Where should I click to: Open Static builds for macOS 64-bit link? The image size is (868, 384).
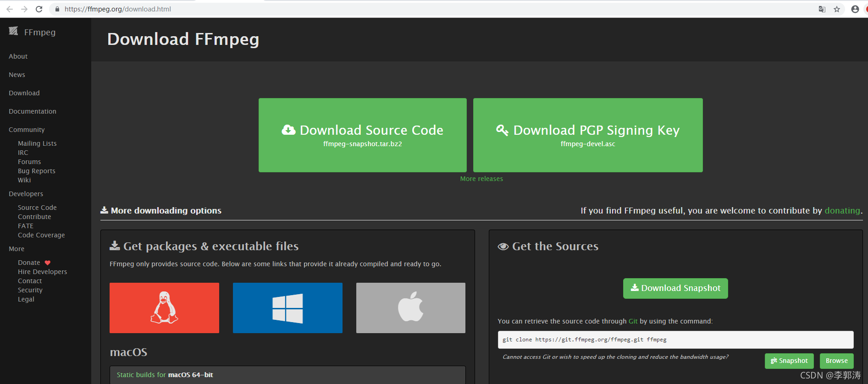(165, 375)
